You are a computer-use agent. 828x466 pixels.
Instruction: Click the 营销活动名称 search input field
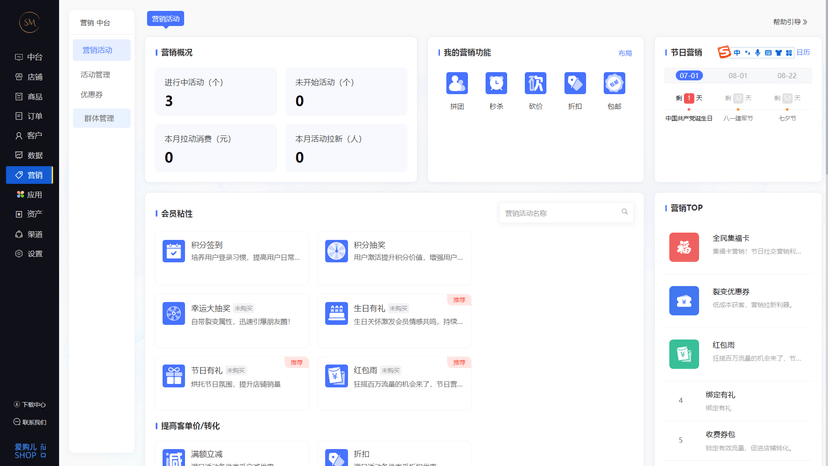coord(560,212)
